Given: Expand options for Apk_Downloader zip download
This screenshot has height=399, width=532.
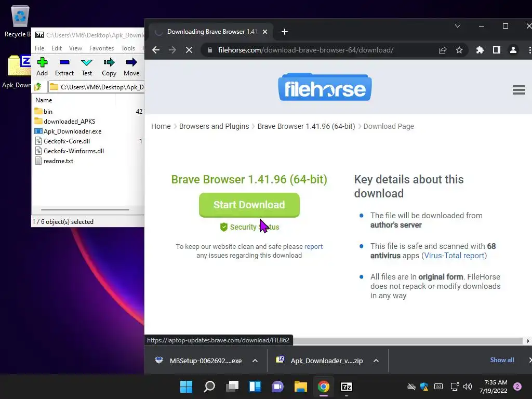Looking at the screenshot, I should point(376,361).
